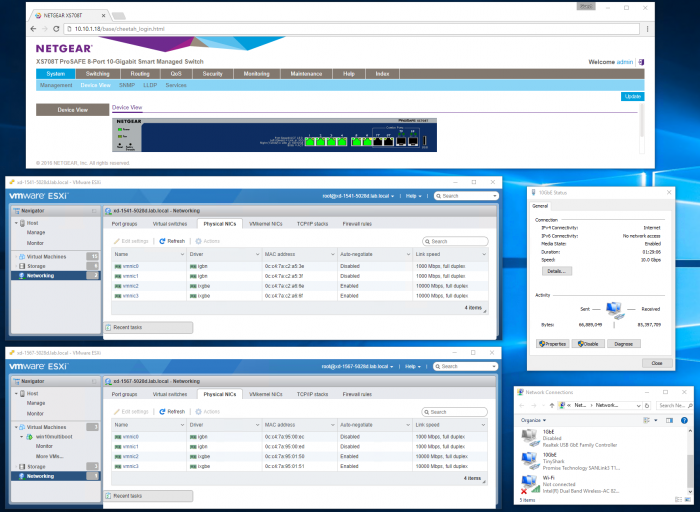Collapse Virtual Machines tree in lower ESXi navigator
700x512 pixels.
coord(16,427)
